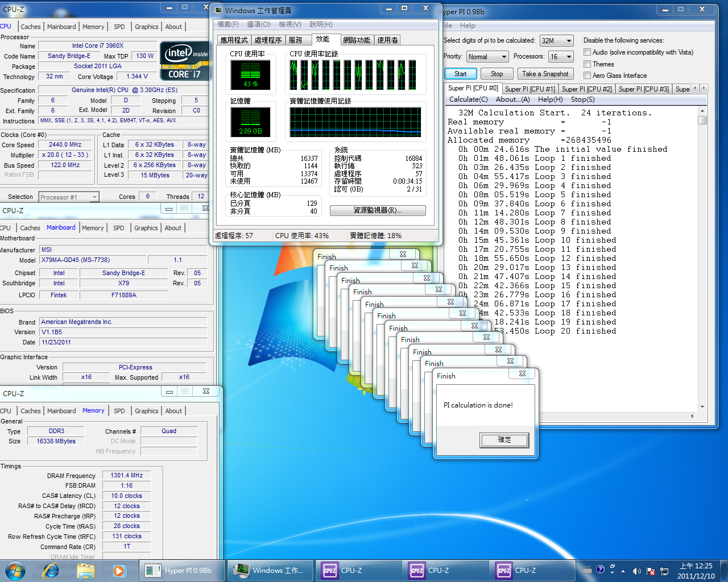
Task: Click the Task Manager title bar icon
Action: (x=218, y=10)
